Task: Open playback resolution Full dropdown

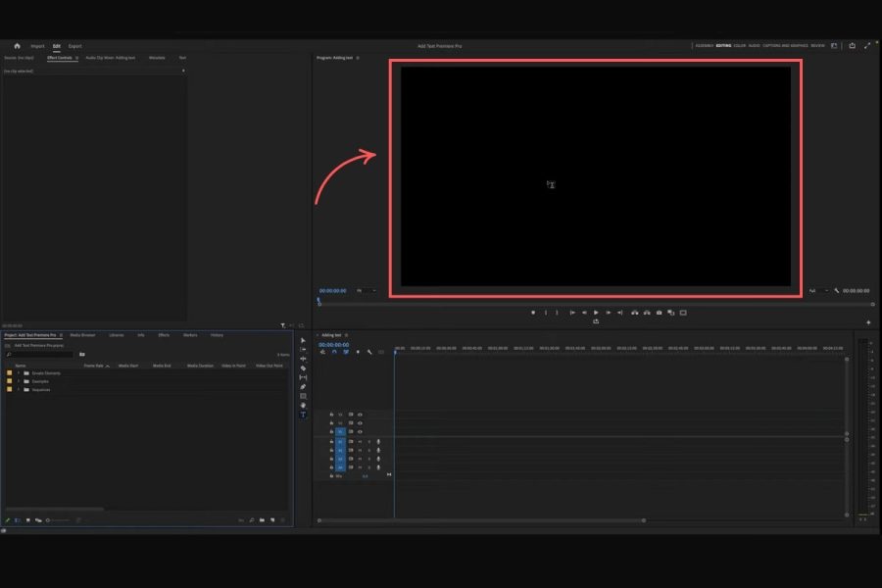Action: [818, 291]
